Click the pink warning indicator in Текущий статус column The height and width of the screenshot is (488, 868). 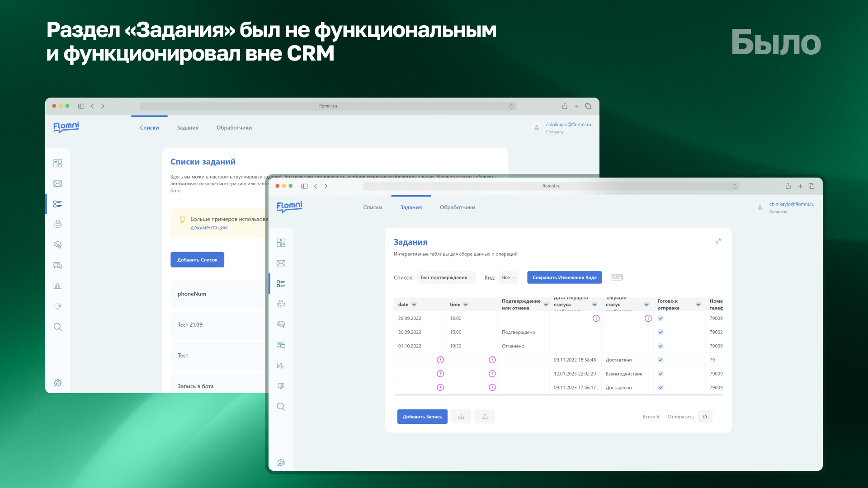point(648,318)
